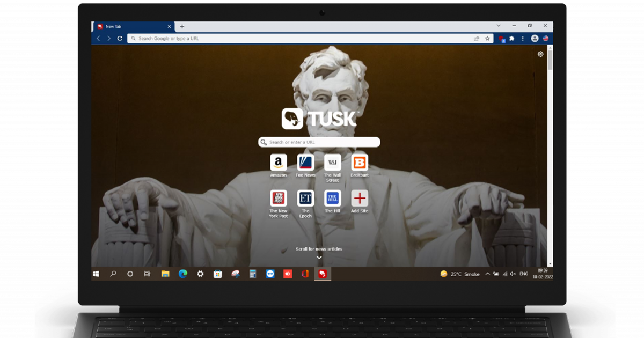Launch the Breitbart shortcut tile
Viewport: 644px width, 338px height.
360,163
